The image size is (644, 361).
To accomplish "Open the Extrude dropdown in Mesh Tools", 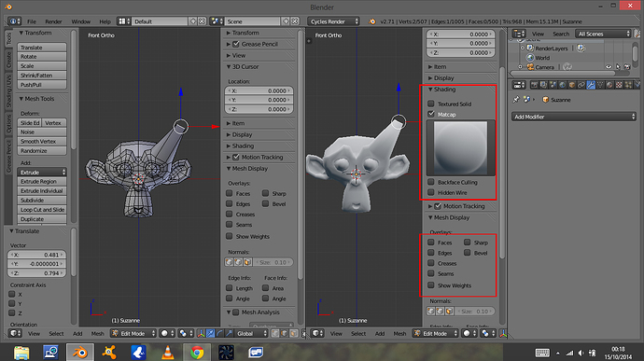I will click(x=42, y=172).
